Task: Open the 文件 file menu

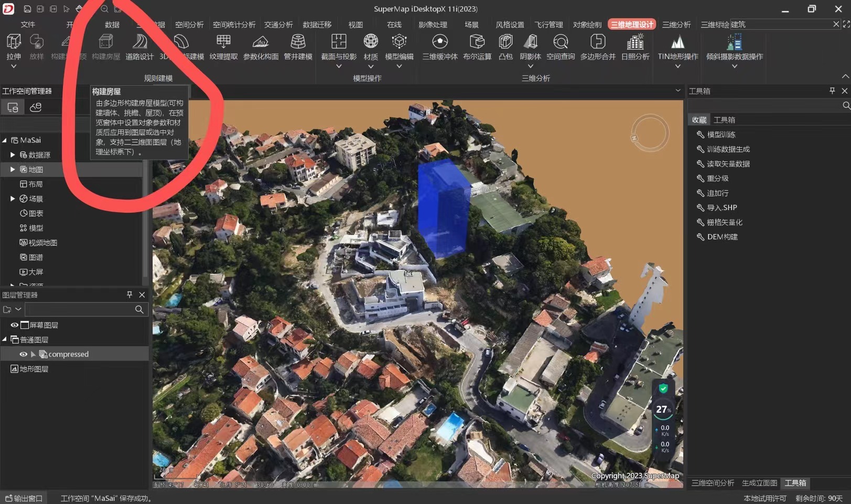Action: [x=28, y=25]
